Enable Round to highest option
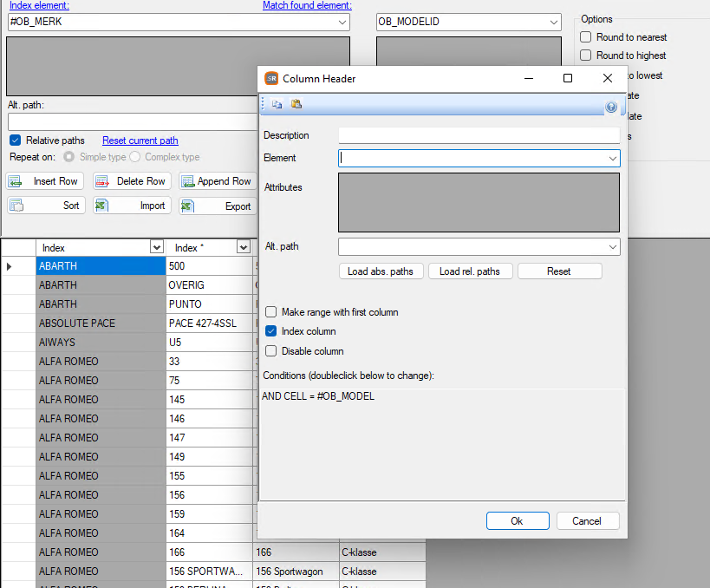 tap(585, 56)
